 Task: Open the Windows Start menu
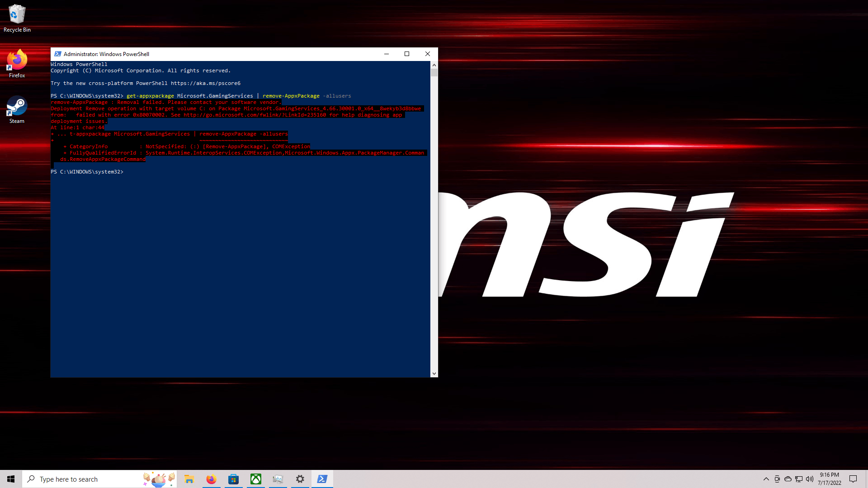[x=11, y=479]
